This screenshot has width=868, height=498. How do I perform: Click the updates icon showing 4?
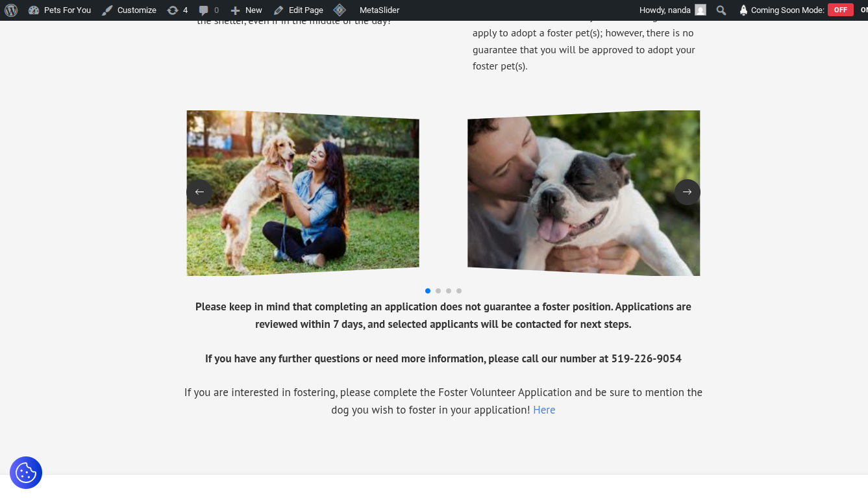(x=177, y=10)
